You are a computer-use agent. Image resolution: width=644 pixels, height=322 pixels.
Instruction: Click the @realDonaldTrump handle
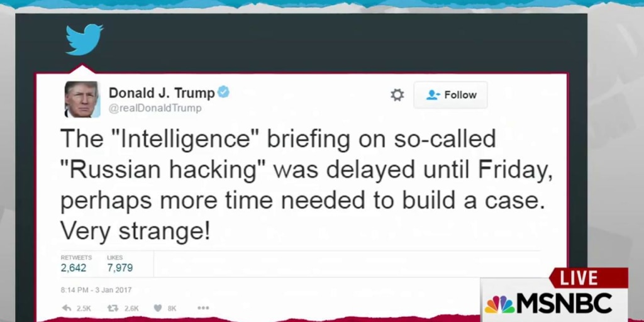(155, 108)
